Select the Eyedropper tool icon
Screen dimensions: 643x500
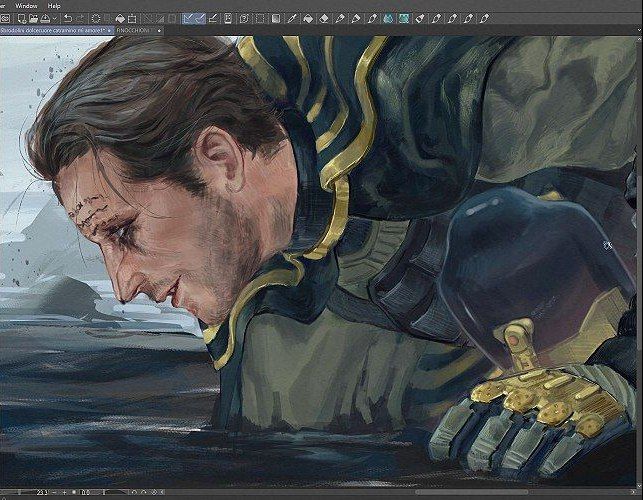[x=292, y=18]
